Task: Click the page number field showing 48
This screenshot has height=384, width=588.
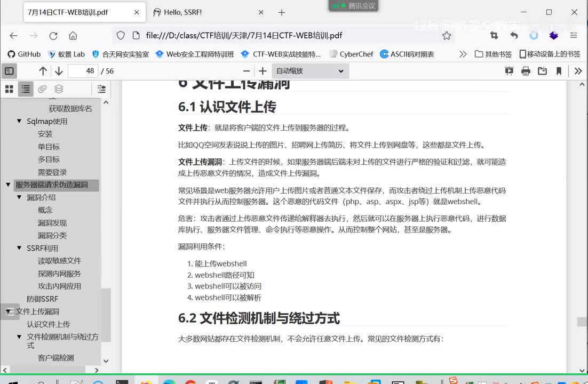Action: tap(83, 71)
